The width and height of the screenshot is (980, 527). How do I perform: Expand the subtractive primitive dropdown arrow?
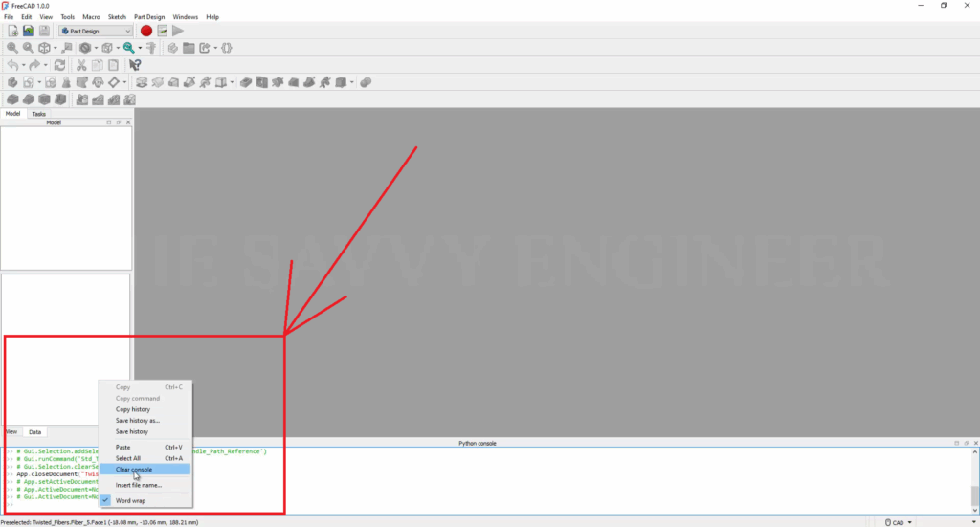(x=352, y=82)
